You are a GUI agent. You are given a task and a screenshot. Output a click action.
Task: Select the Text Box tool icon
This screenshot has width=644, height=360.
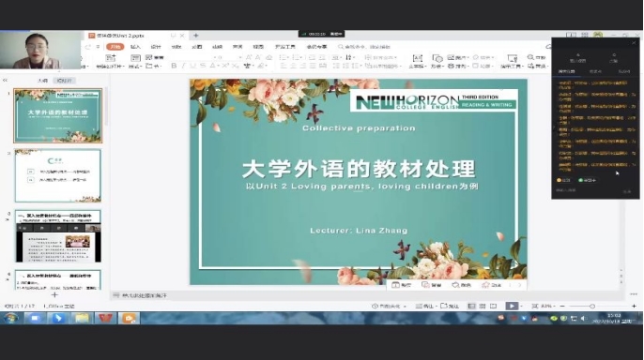point(417,58)
